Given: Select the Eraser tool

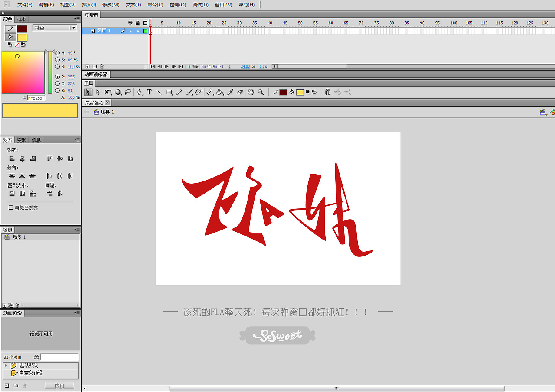Looking at the screenshot, I should point(240,92).
